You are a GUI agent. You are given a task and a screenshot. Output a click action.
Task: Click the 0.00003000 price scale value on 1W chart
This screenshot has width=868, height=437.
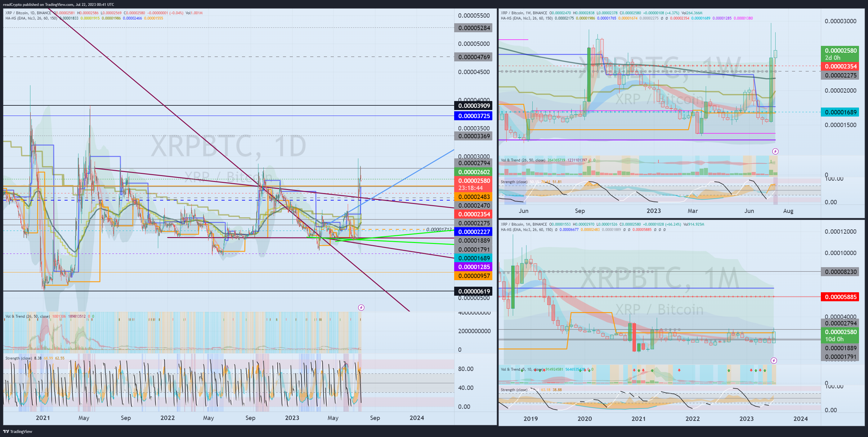coord(840,21)
